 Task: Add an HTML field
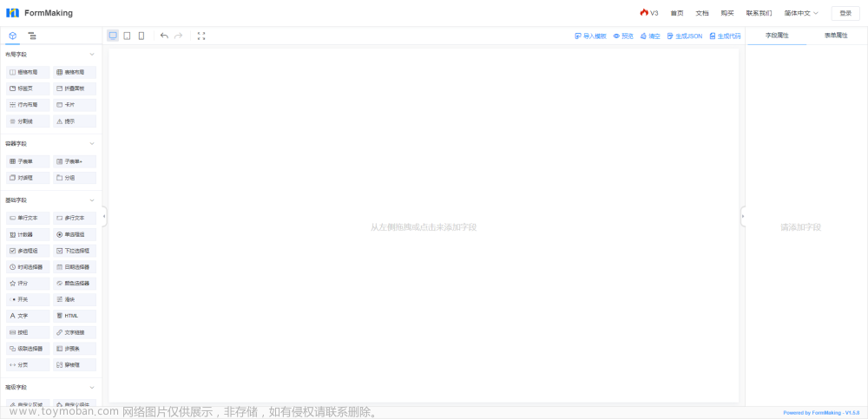75,316
